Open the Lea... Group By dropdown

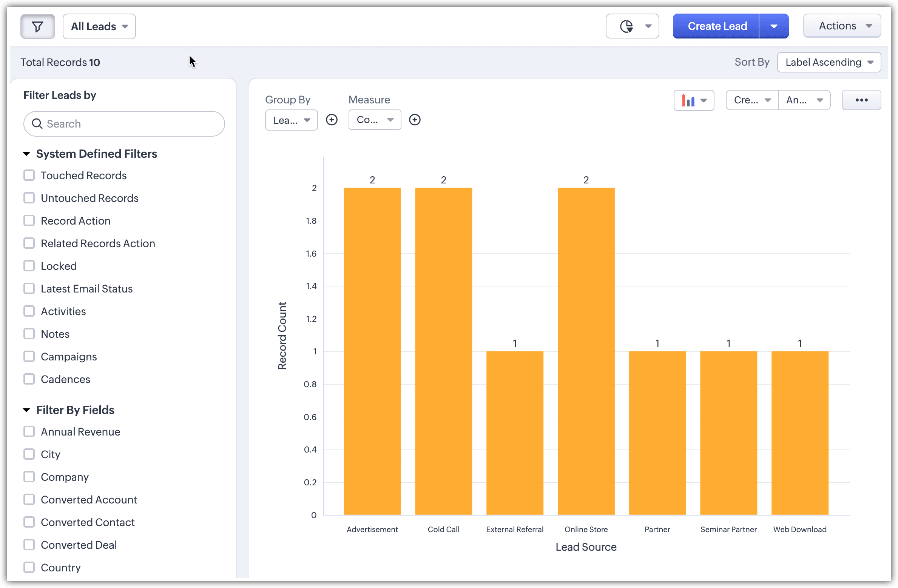pos(291,120)
